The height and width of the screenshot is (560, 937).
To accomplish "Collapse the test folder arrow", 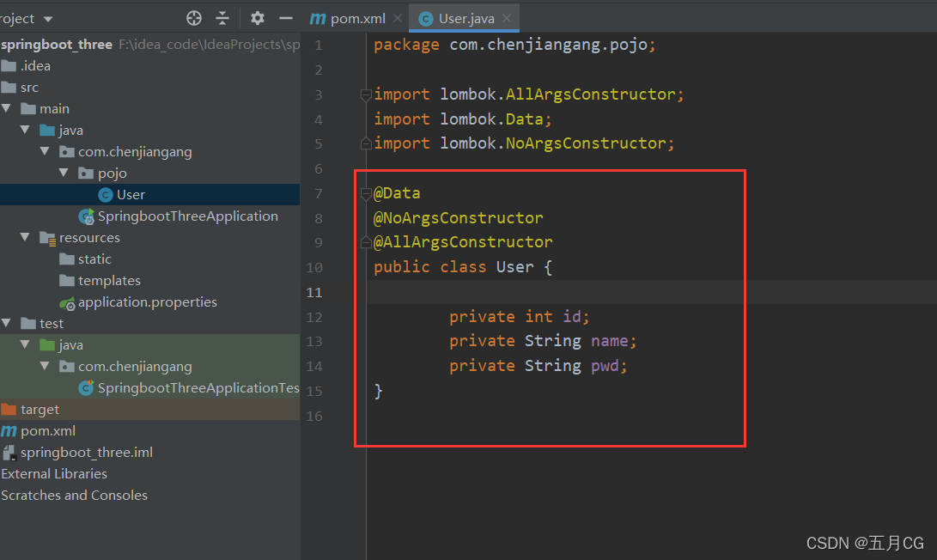I will [7, 323].
